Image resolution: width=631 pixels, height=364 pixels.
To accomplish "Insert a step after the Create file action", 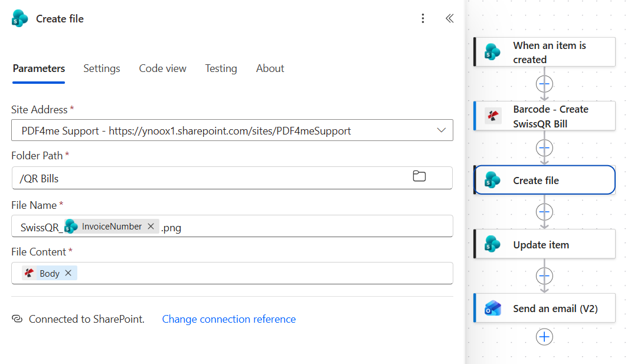I will pyautogui.click(x=544, y=212).
